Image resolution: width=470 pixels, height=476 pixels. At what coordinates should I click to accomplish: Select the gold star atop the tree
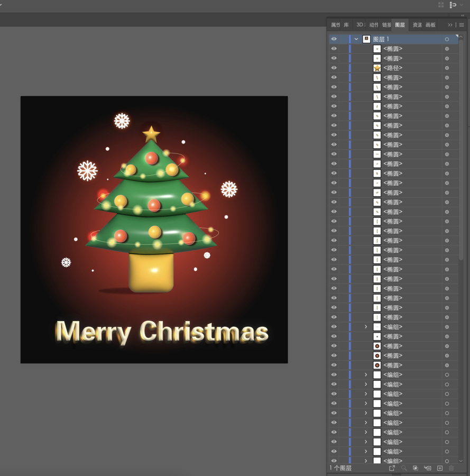(x=151, y=134)
